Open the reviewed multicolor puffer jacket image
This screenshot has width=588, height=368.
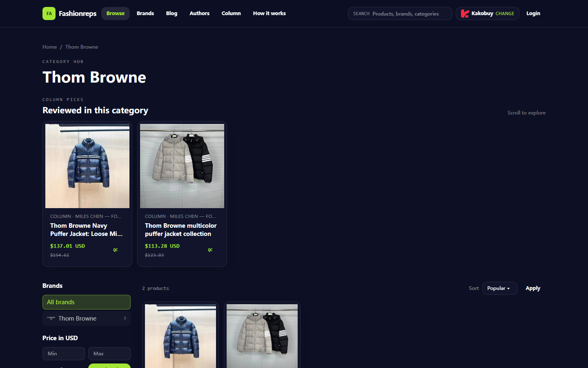tap(182, 166)
